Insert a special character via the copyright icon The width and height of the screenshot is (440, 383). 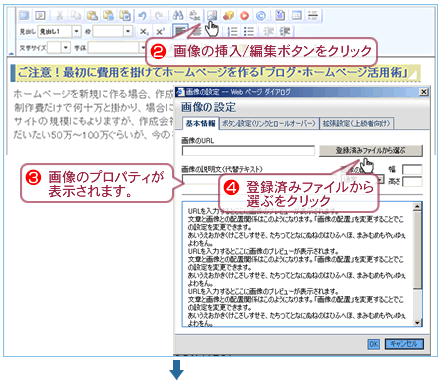tap(261, 15)
